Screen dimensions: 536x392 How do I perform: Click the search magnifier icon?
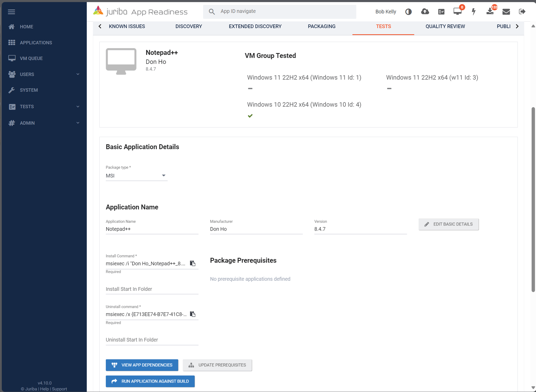212,12
